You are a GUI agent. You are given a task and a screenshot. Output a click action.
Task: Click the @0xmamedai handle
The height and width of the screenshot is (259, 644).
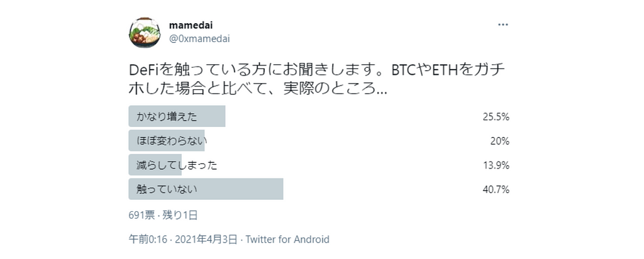(x=199, y=38)
